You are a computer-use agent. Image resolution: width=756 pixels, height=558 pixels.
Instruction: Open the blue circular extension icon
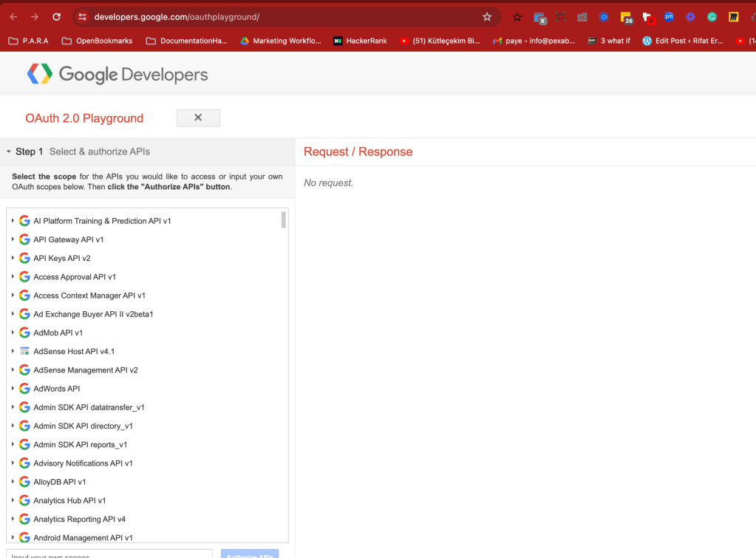[x=604, y=17]
